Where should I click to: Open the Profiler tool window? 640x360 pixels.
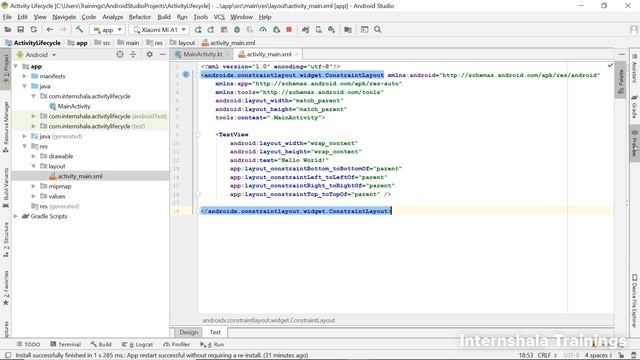176,344
